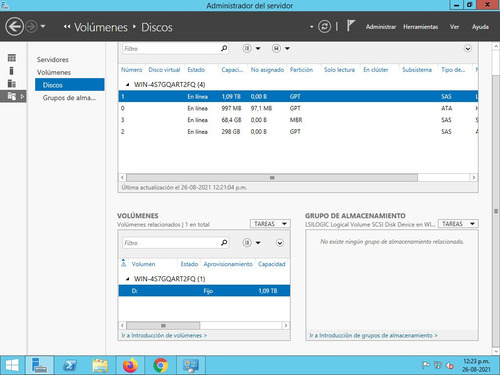Expand the volumes tile chevron button

pos(280,243)
